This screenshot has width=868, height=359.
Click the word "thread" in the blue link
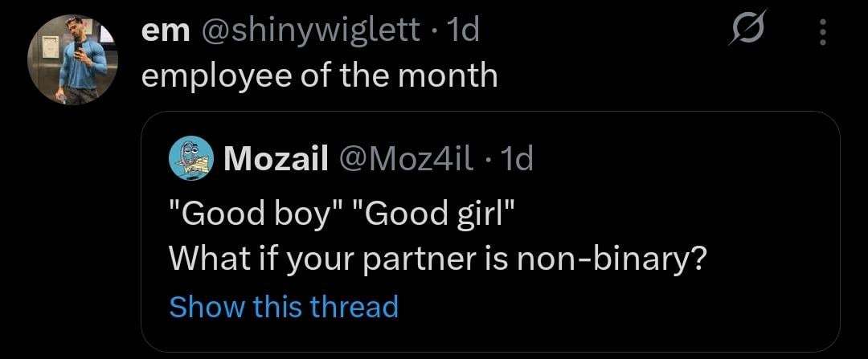point(355,306)
